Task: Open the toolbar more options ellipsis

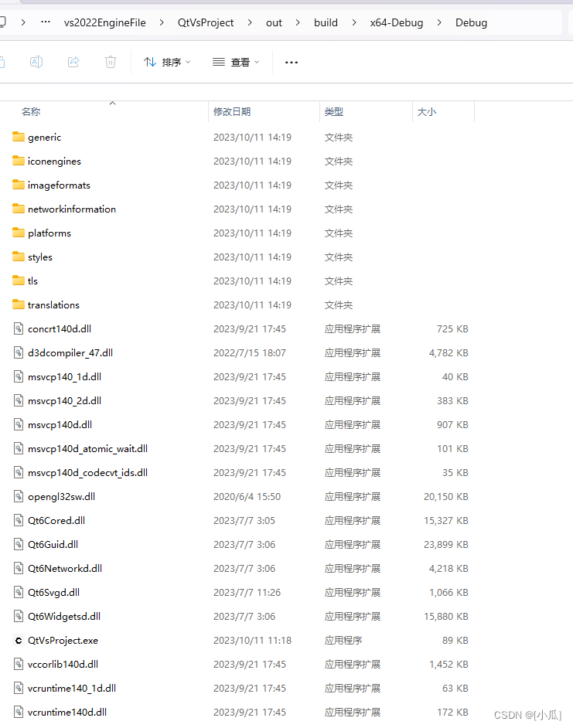Action: 292,63
